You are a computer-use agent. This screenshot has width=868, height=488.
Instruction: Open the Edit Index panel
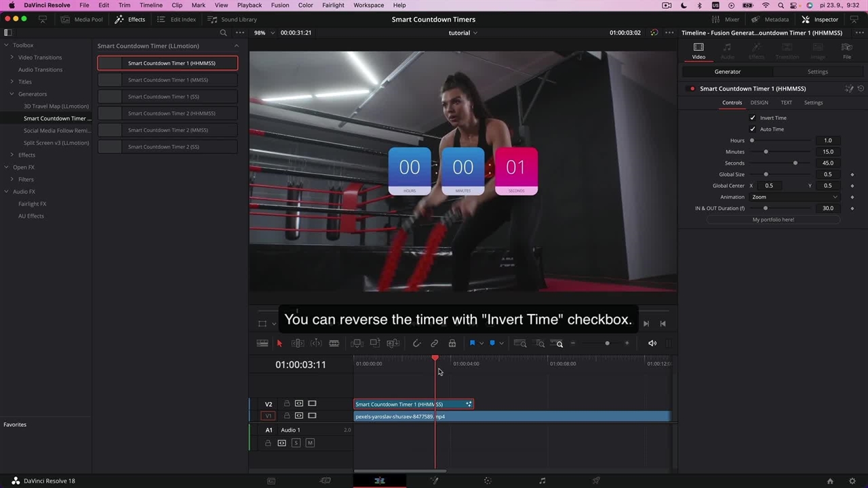tap(176, 20)
